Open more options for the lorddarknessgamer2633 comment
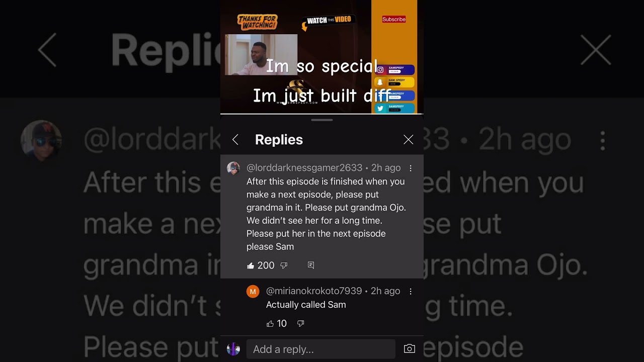 [411, 168]
